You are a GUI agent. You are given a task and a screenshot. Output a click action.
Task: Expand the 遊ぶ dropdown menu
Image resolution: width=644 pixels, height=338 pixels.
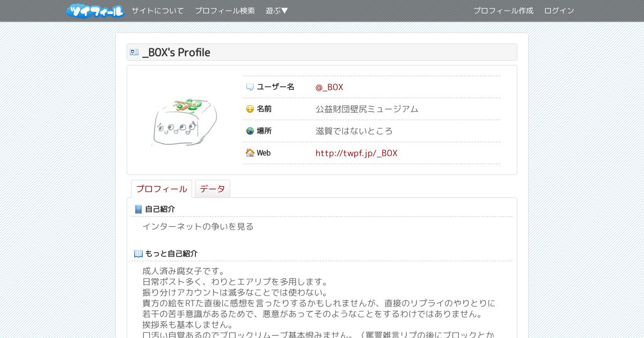[x=277, y=11]
